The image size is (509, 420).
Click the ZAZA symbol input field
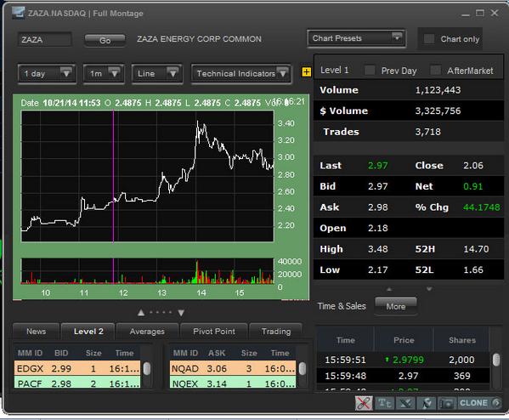pyautogui.click(x=44, y=40)
